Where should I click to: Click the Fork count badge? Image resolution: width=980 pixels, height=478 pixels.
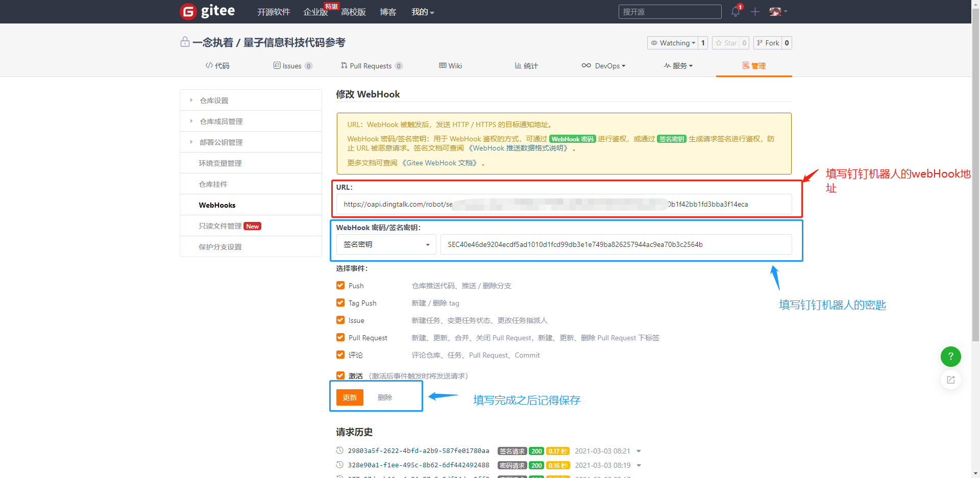[787, 43]
